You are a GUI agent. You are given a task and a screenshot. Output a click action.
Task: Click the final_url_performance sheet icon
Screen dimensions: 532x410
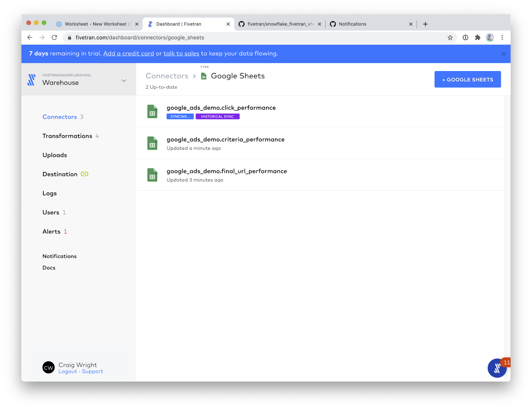coord(152,175)
